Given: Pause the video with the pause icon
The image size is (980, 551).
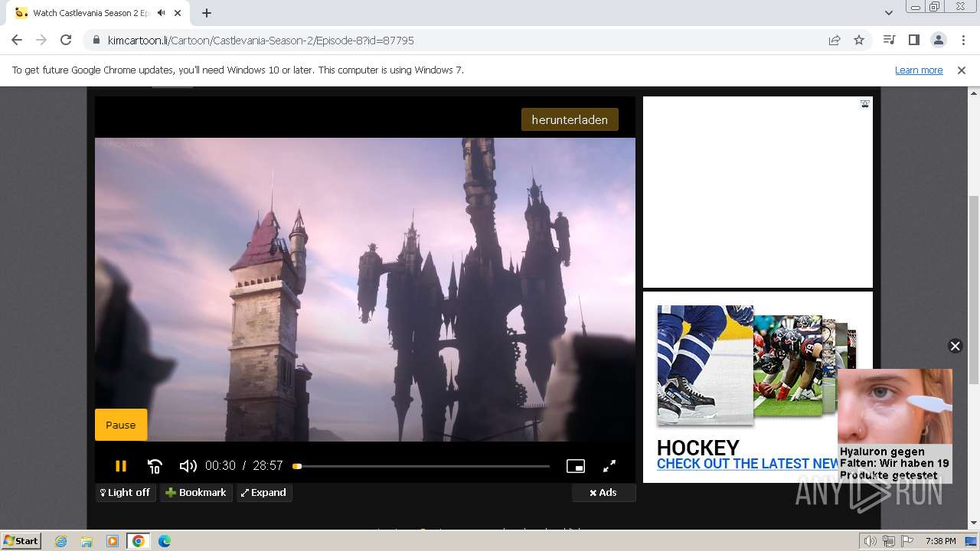Looking at the screenshot, I should pyautogui.click(x=120, y=465).
